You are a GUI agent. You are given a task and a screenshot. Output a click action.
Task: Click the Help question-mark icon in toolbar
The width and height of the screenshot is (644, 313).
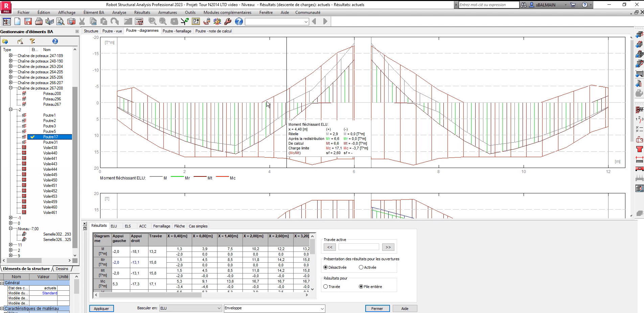click(x=238, y=21)
